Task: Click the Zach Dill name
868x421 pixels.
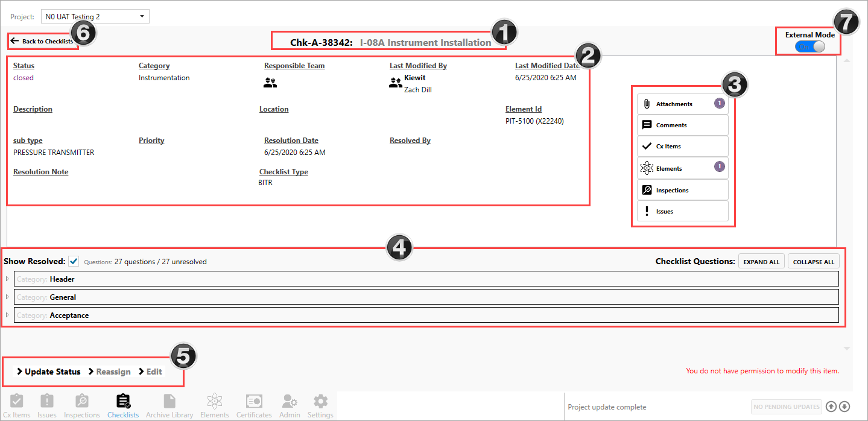Action: pos(418,90)
